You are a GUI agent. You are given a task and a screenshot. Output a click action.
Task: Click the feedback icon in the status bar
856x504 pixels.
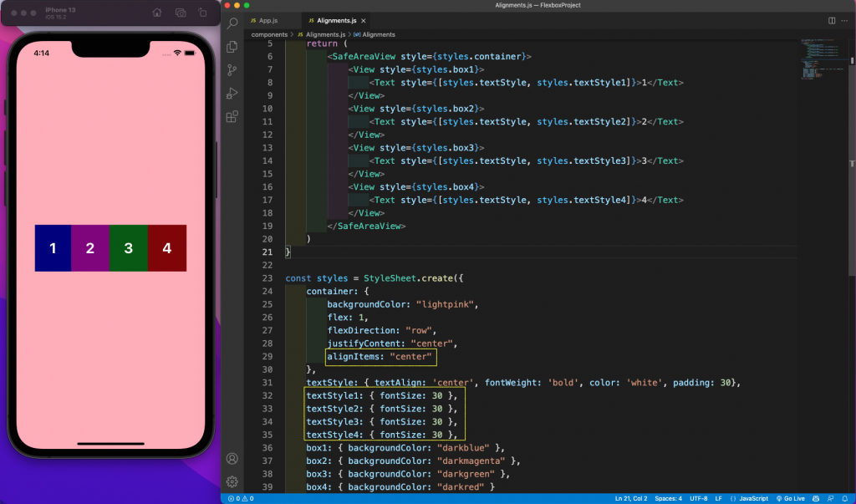tap(830, 498)
